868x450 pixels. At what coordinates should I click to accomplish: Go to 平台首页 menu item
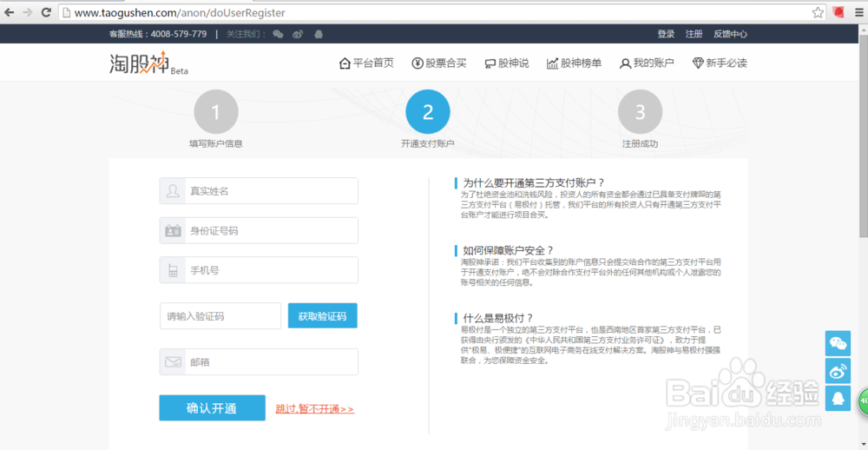coord(366,63)
